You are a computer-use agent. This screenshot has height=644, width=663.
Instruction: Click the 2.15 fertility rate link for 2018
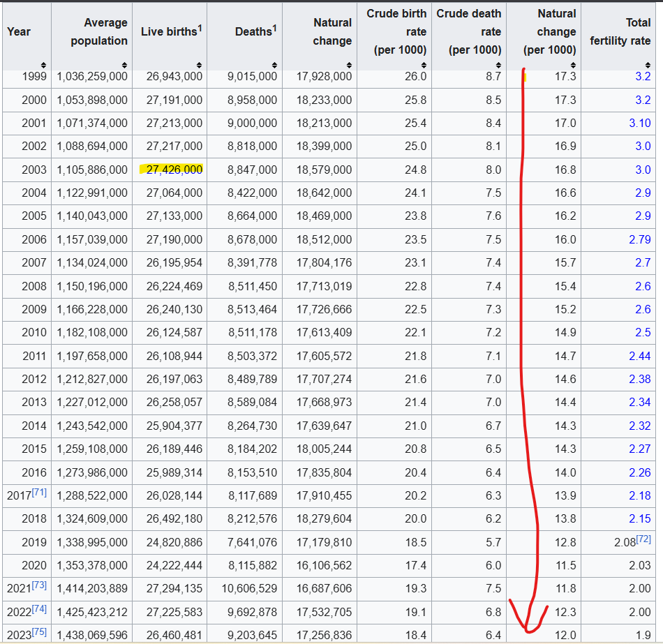click(639, 519)
